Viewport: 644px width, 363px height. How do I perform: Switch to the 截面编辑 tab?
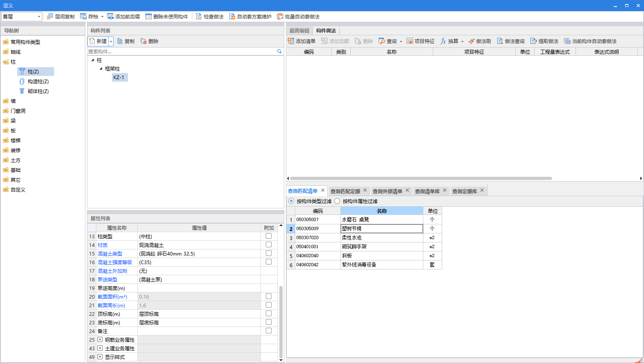point(299,31)
